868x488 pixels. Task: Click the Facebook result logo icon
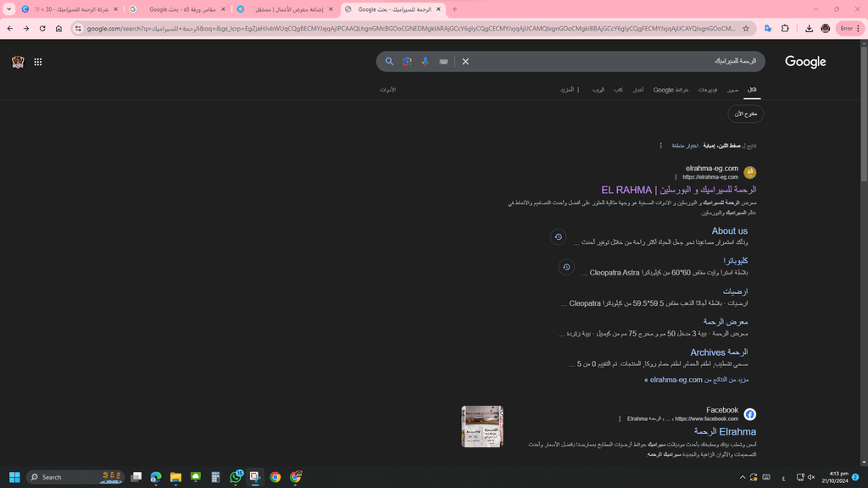(x=749, y=413)
